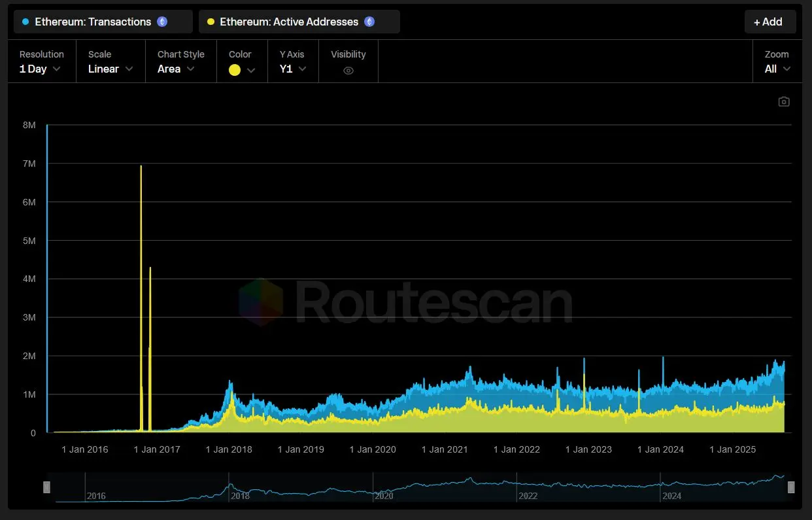
Task: Click the yellow dot of Active Addresses legend
Action: click(211, 22)
